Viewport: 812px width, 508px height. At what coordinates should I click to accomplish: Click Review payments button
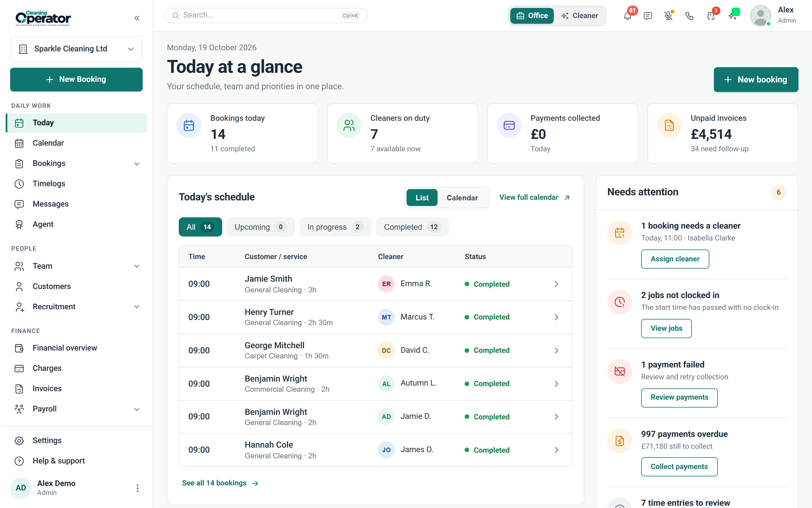pyautogui.click(x=679, y=398)
